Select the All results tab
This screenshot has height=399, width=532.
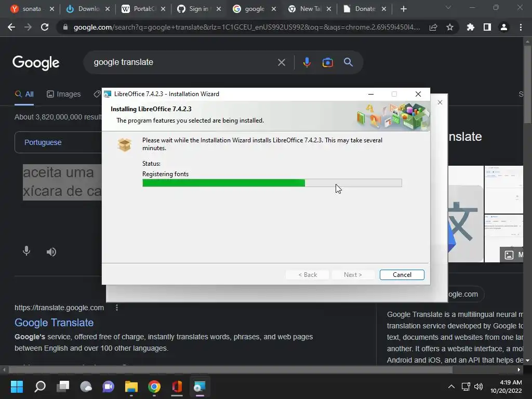click(x=24, y=95)
